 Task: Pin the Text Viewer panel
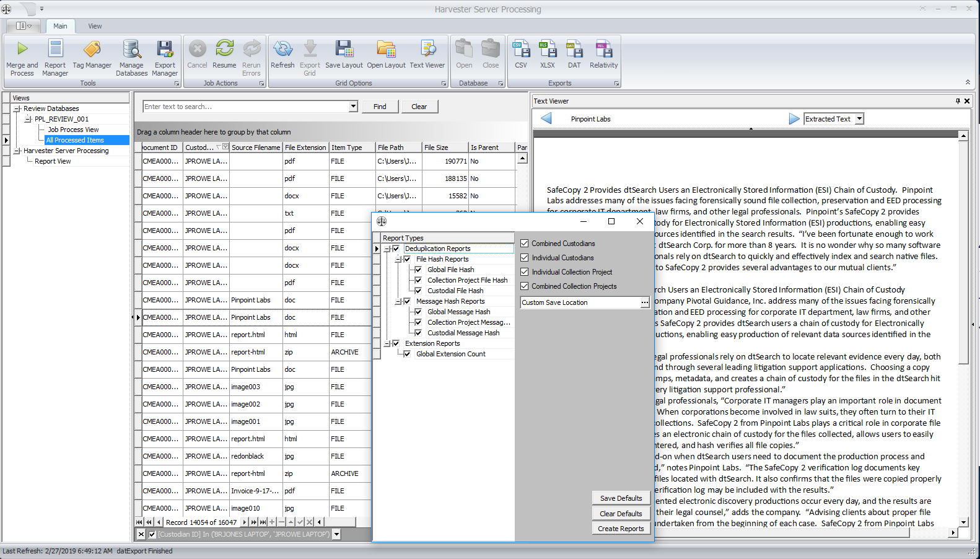(958, 101)
